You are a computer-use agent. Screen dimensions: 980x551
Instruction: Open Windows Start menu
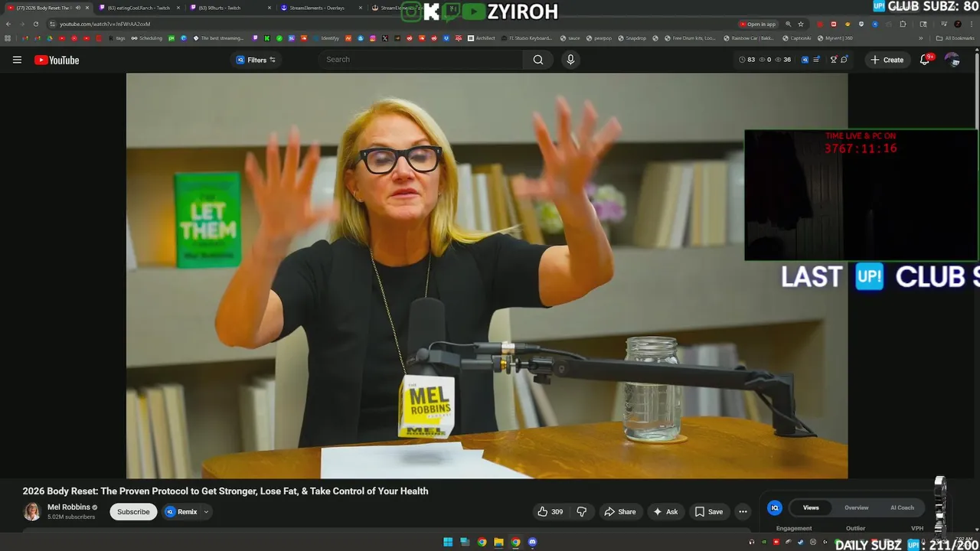448,543
